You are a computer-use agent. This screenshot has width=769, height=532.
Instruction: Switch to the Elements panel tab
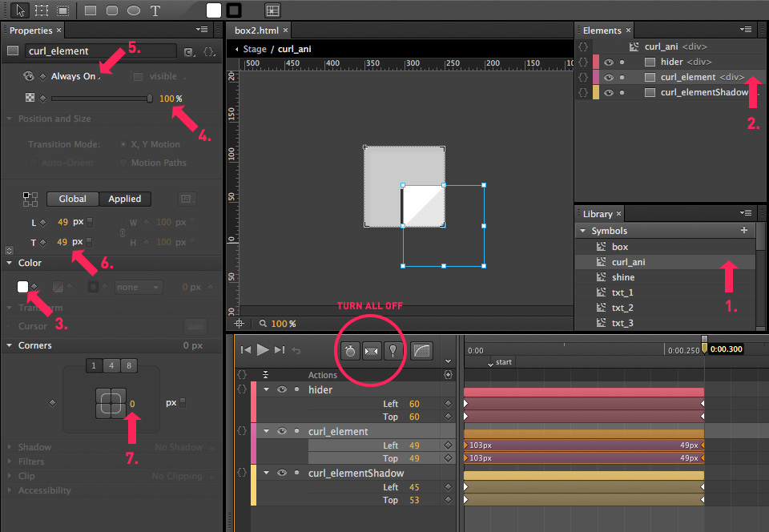[x=602, y=30]
